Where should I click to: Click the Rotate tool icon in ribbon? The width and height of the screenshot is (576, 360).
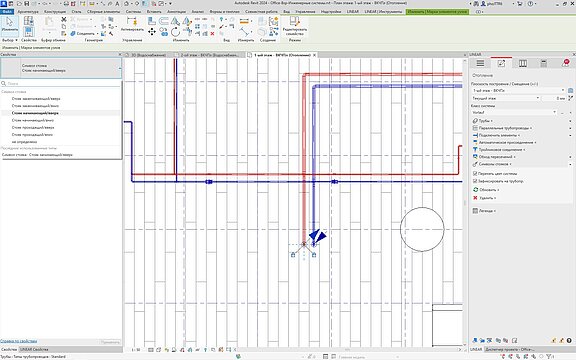tap(175, 32)
